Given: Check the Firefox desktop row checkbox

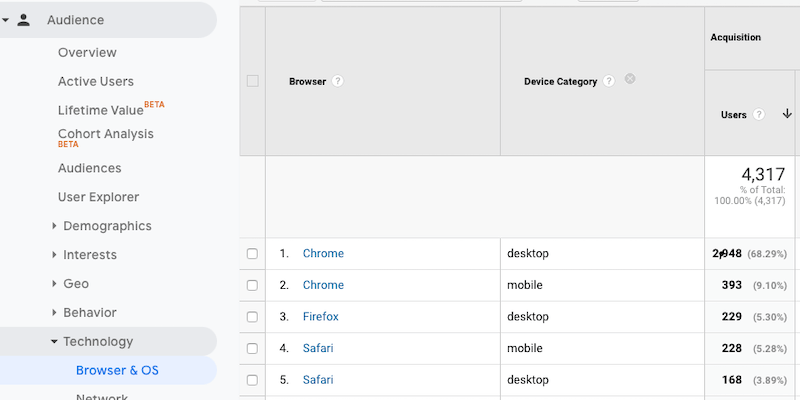Looking at the screenshot, I should (x=252, y=317).
